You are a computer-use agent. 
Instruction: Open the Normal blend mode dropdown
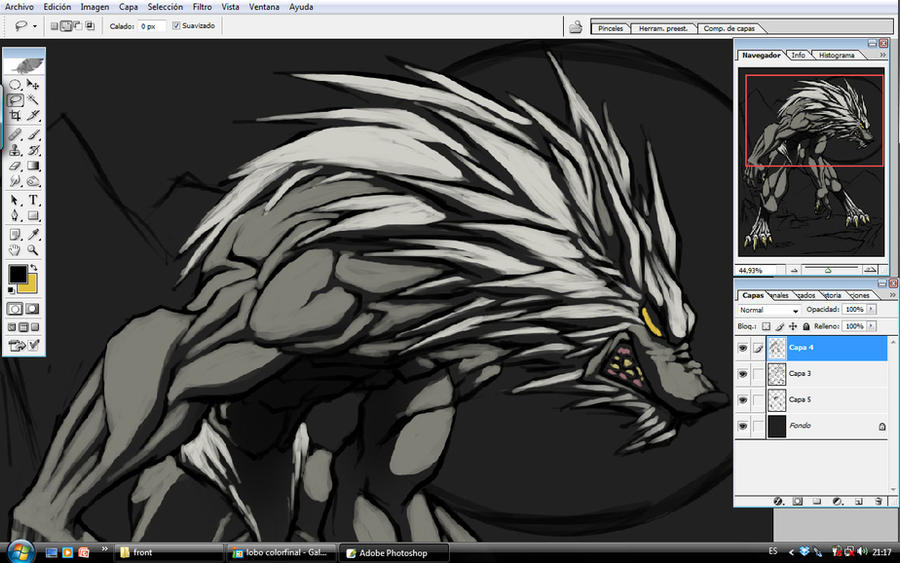769,310
